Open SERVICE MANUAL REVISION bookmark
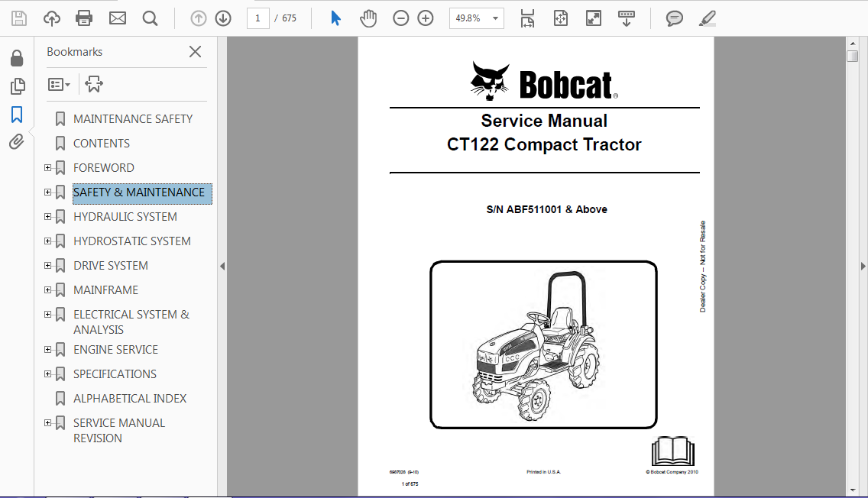This screenshot has height=498, width=868. click(x=119, y=431)
